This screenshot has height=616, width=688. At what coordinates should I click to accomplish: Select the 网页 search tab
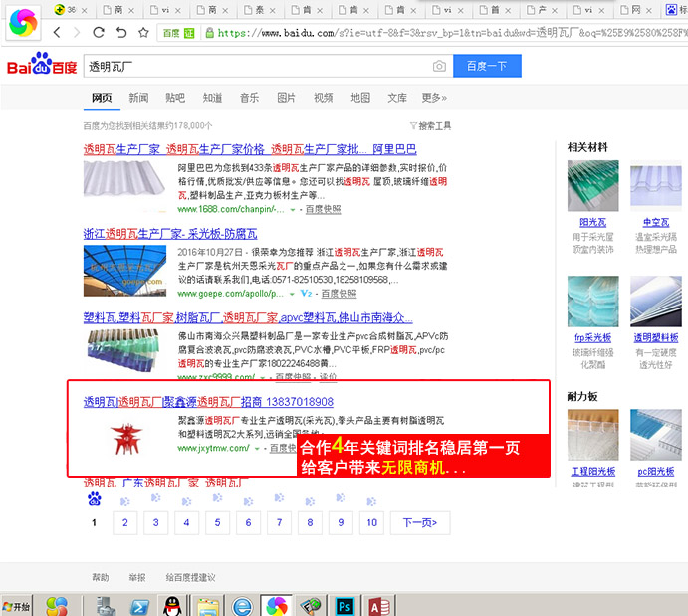coord(102,98)
